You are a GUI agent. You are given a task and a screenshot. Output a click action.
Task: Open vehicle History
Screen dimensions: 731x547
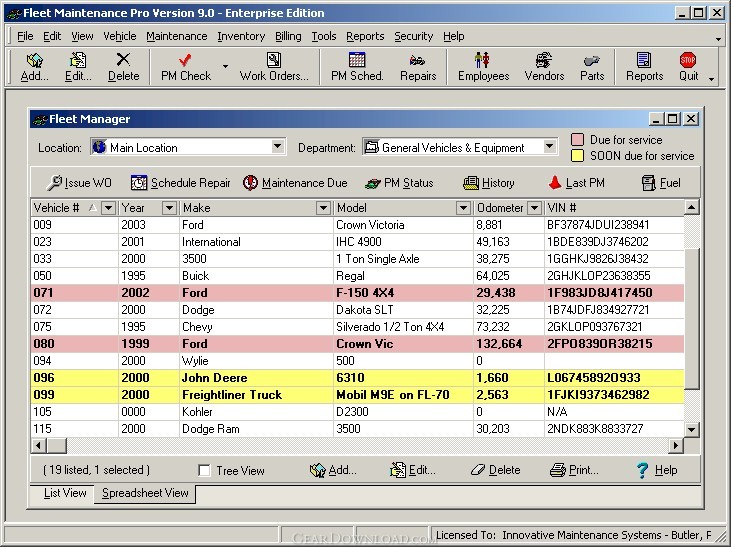(x=489, y=183)
